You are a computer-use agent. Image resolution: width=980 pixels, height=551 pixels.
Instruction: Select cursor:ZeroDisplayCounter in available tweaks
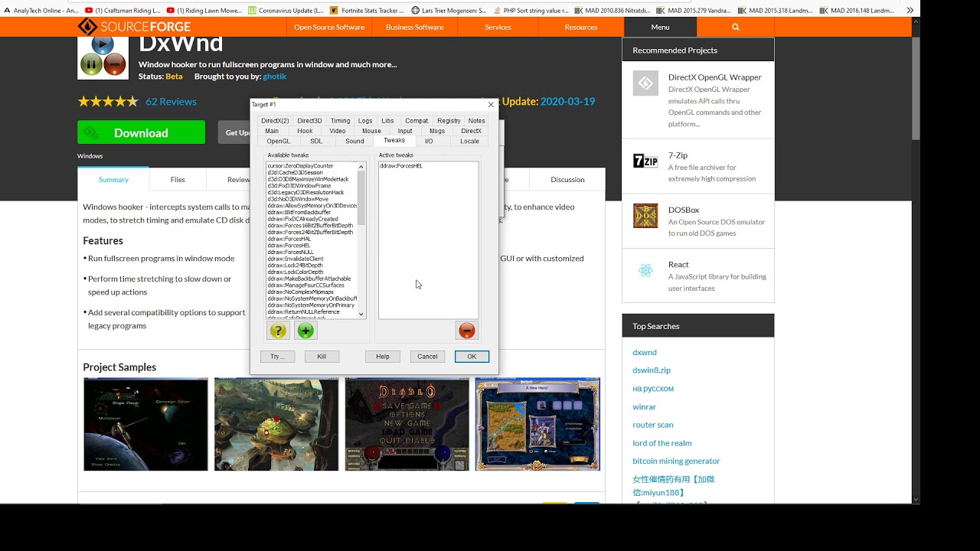pos(300,166)
